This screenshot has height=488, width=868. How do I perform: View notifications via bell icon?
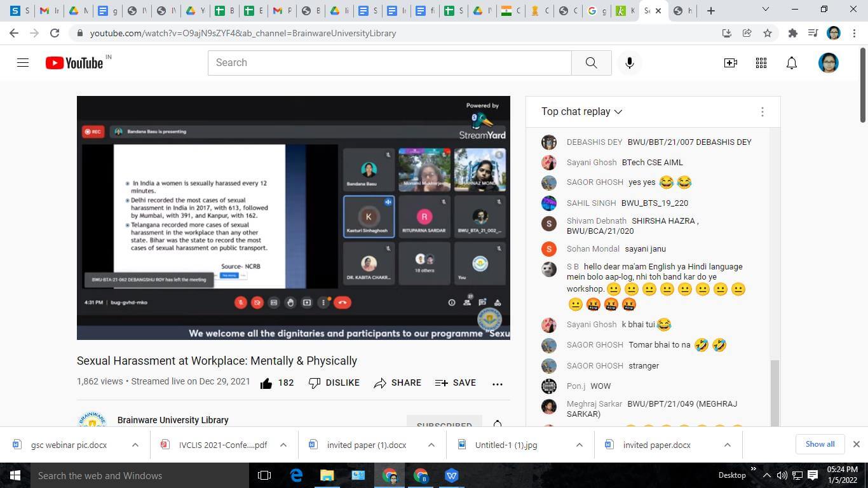pyautogui.click(x=791, y=63)
